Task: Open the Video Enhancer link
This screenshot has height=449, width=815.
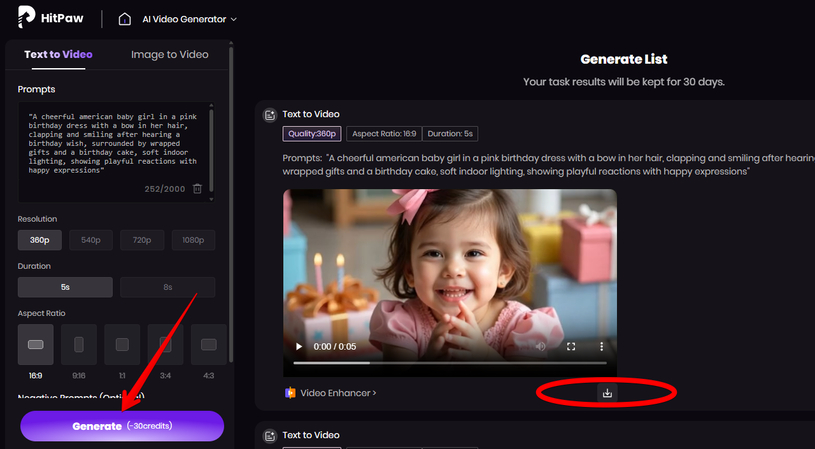Action: click(x=338, y=393)
